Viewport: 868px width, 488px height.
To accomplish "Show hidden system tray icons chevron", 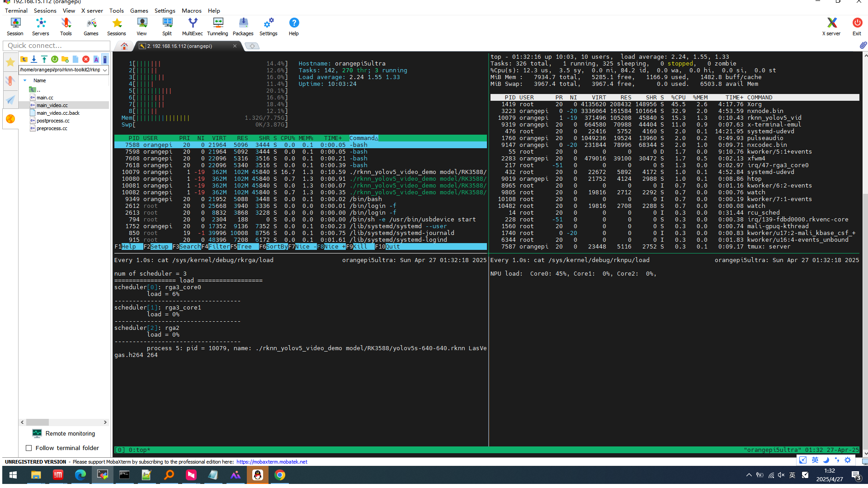I will (x=749, y=475).
